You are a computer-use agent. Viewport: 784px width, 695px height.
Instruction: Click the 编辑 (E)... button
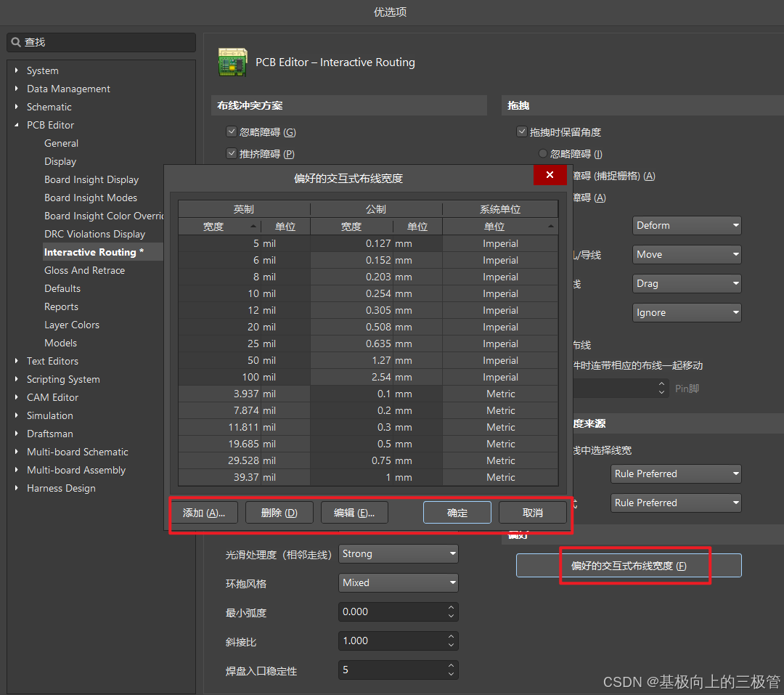coord(354,513)
